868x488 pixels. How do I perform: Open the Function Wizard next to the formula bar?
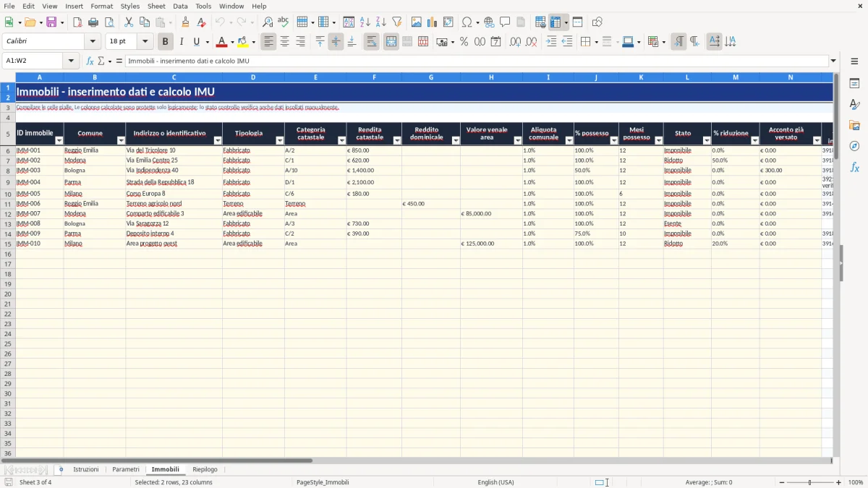coord(90,61)
